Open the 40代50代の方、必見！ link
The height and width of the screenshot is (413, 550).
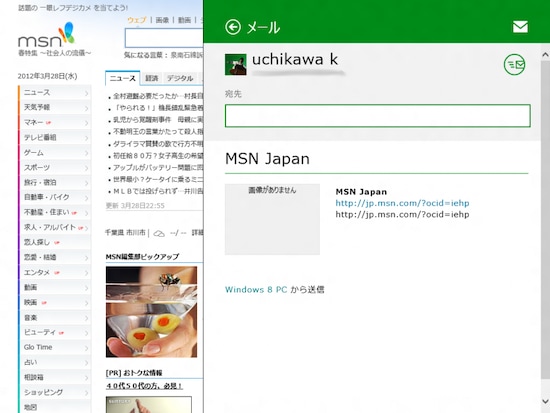(x=144, y=386)
